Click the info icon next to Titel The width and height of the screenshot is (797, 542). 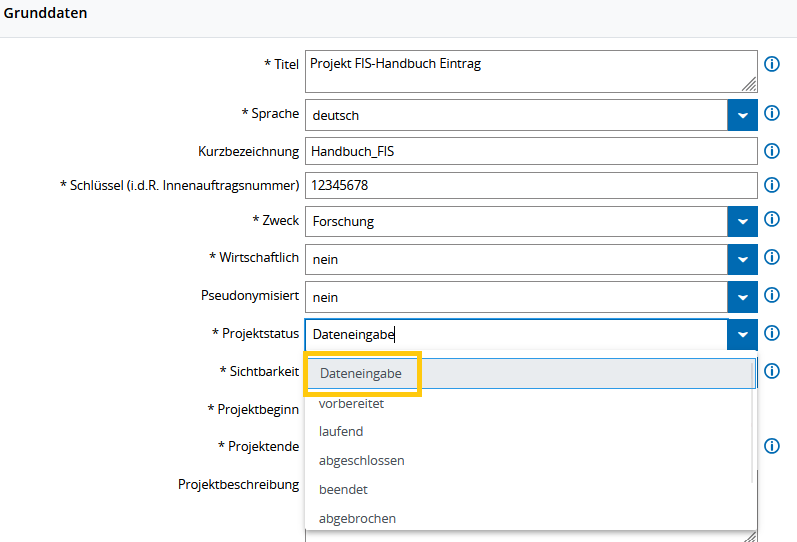point(772,64)
